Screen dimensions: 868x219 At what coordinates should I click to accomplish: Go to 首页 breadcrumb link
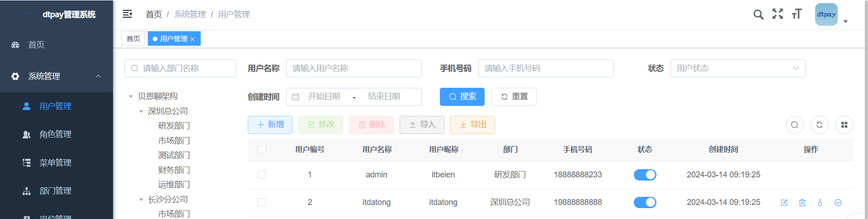point(154,14)
